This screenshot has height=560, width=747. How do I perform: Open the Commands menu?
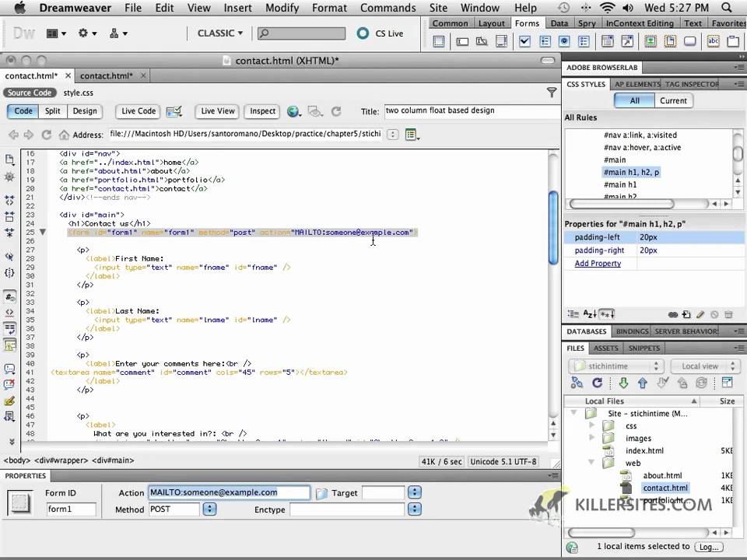pos(388,8)
